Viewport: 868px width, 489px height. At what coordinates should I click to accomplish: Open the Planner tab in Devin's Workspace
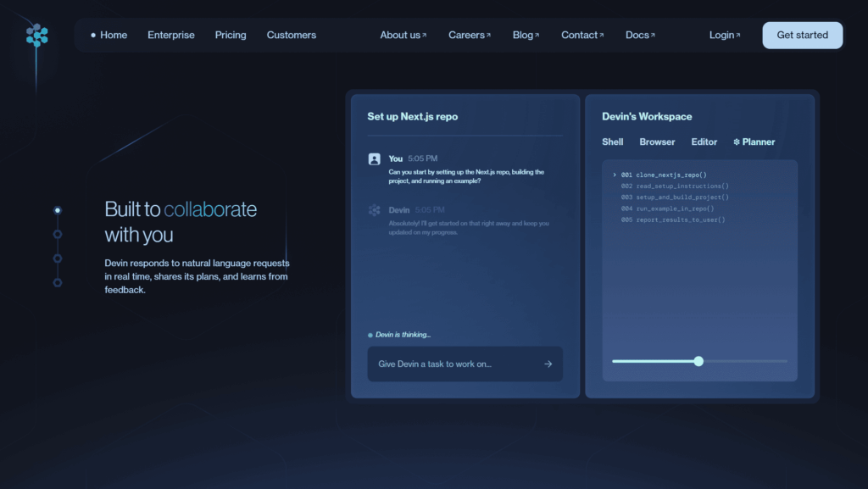754,142
